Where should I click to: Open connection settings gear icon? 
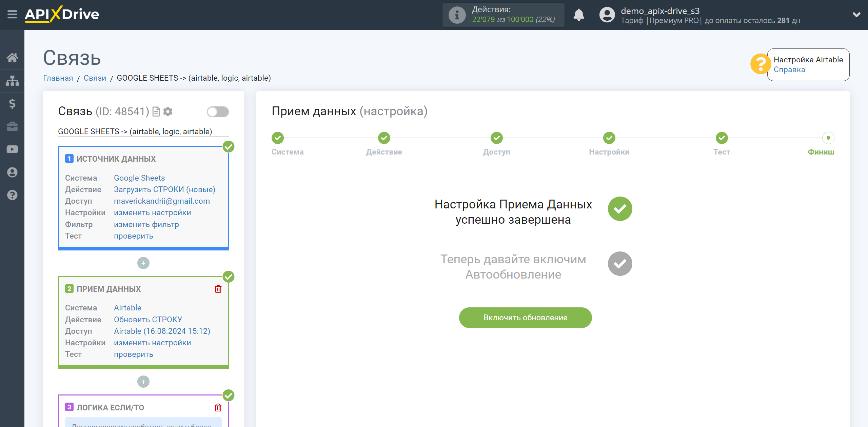click(168, 111)
